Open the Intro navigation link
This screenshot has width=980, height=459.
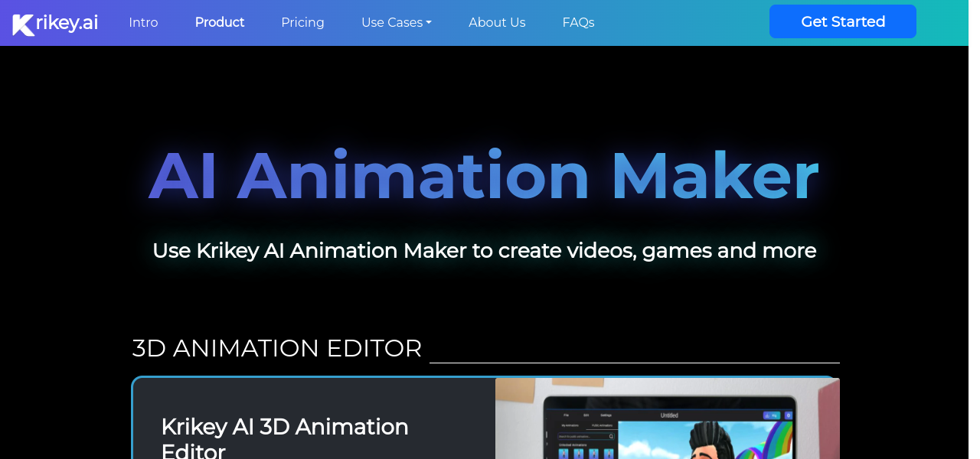click(143, 23)
